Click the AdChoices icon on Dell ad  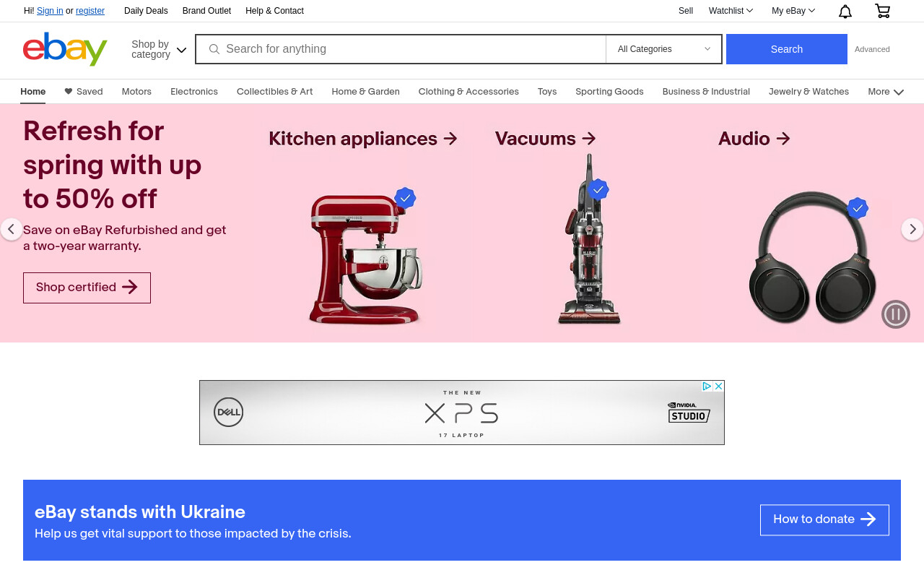click(x=707, y=387)
